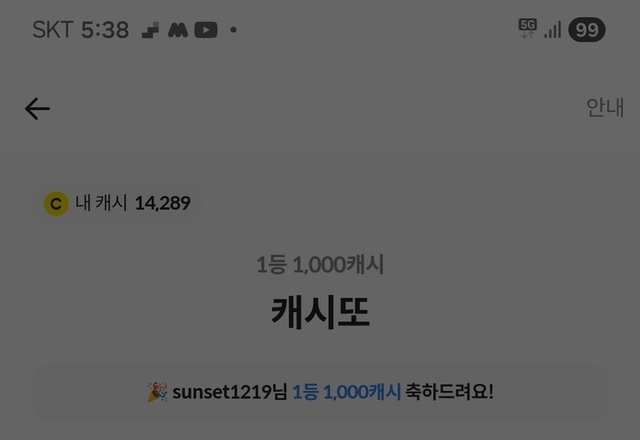The width and height of the screenshot is (640, 440).
Task: Tap the 축하드려요! congratulation text
Action: (449, 392)
